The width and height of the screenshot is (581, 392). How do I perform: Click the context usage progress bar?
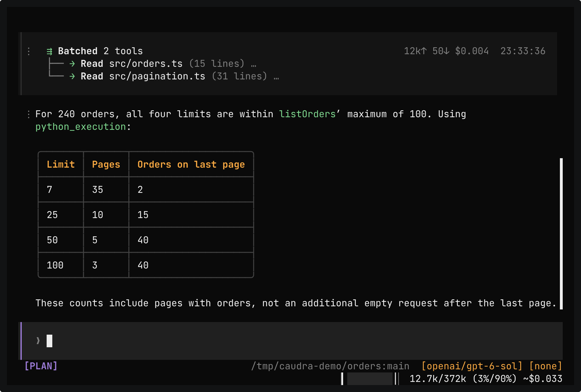[x=370, y=378]
